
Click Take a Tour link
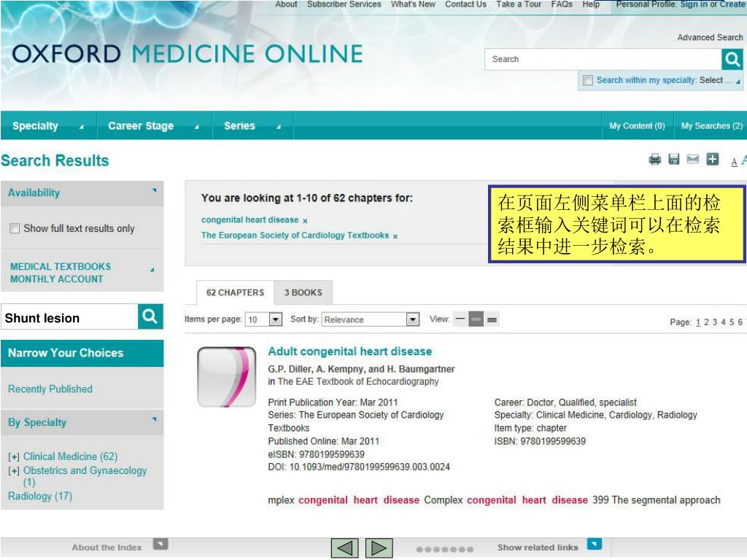coord(519,4)
